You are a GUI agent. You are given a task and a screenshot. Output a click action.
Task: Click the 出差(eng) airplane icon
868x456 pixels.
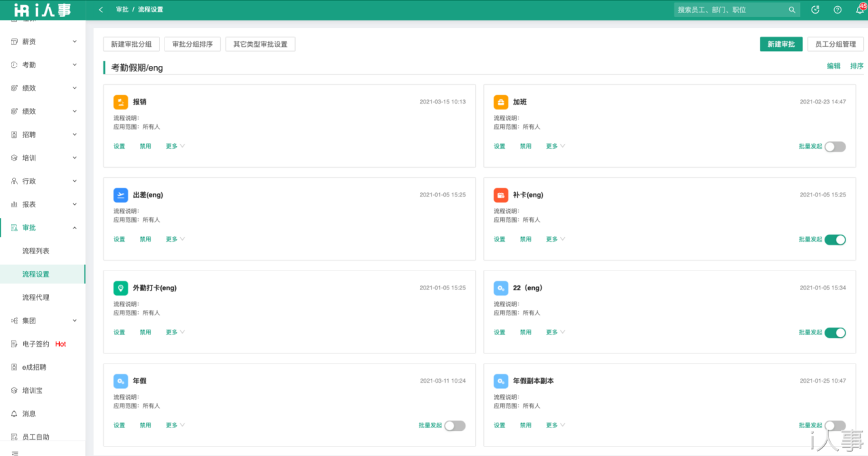120,195
